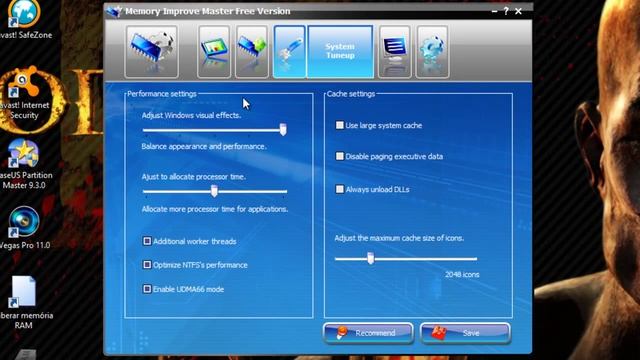This screenshot has width=640, height=360.
Task: Toggle Enable UDMA66 mode checkbox
Action: pos(147,289)
